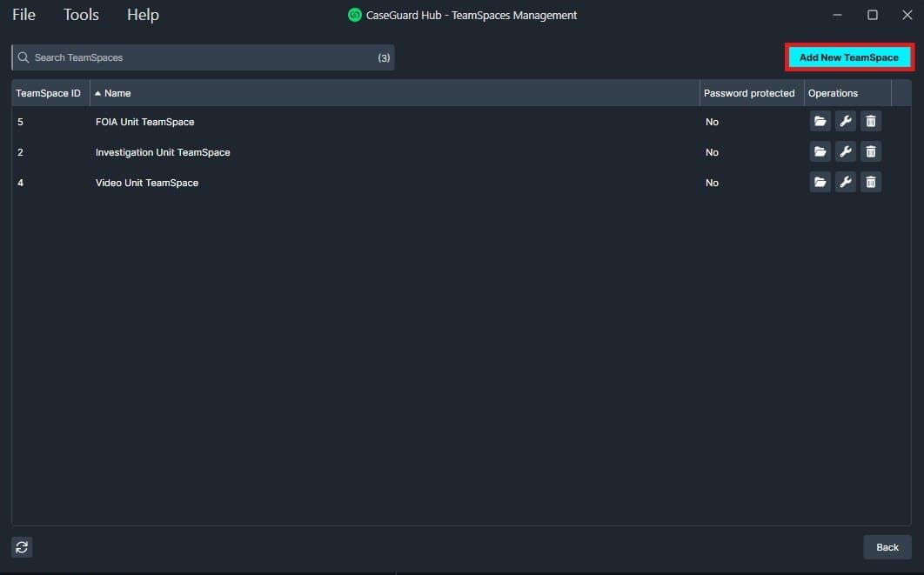This screenshot has width=924, height=575.
Task: Open the Help menu
Action: tap(142, 14)
